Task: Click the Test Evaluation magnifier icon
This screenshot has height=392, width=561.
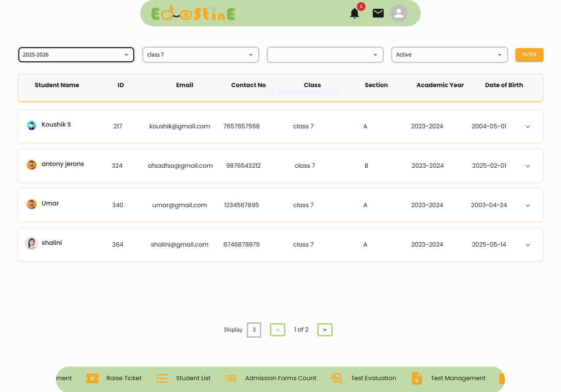Action: click(337, 378)
